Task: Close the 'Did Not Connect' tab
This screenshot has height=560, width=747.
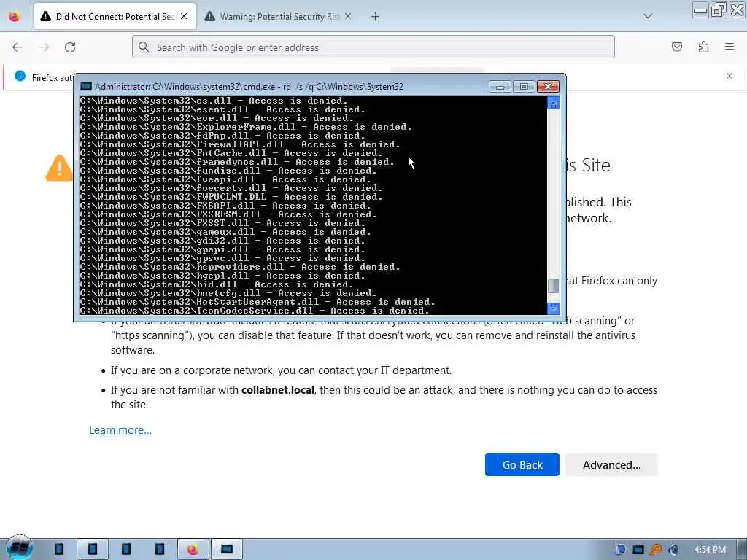Action: tap(184, 16)
